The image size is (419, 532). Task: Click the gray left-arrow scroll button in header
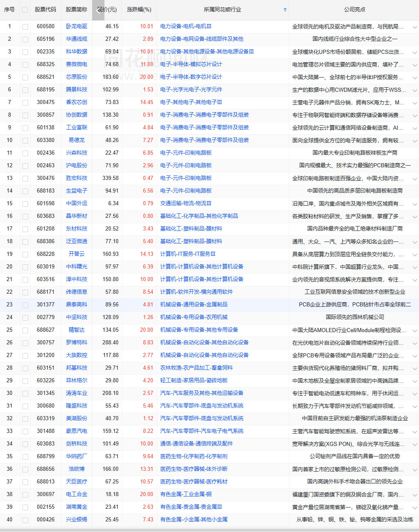pyautogui.click(x=98, y=10)
